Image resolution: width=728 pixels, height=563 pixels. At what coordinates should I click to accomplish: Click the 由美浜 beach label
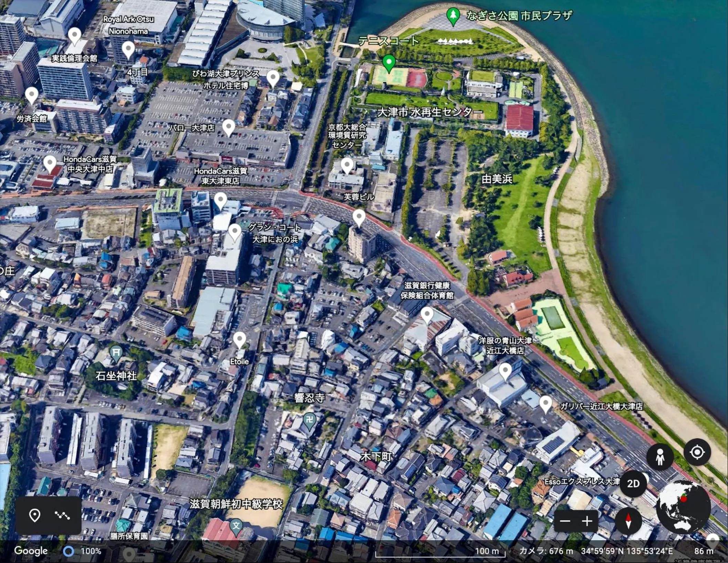(497, 179)
